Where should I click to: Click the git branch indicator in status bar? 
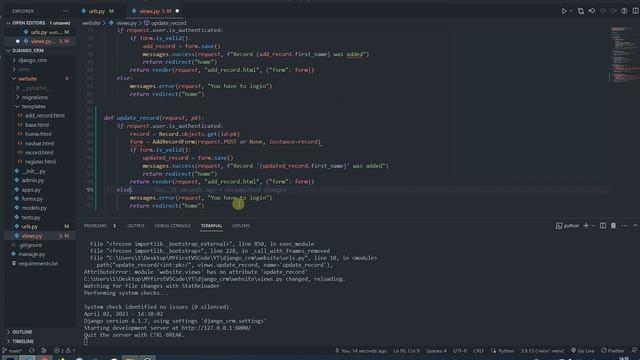click(x=12, y=351)
